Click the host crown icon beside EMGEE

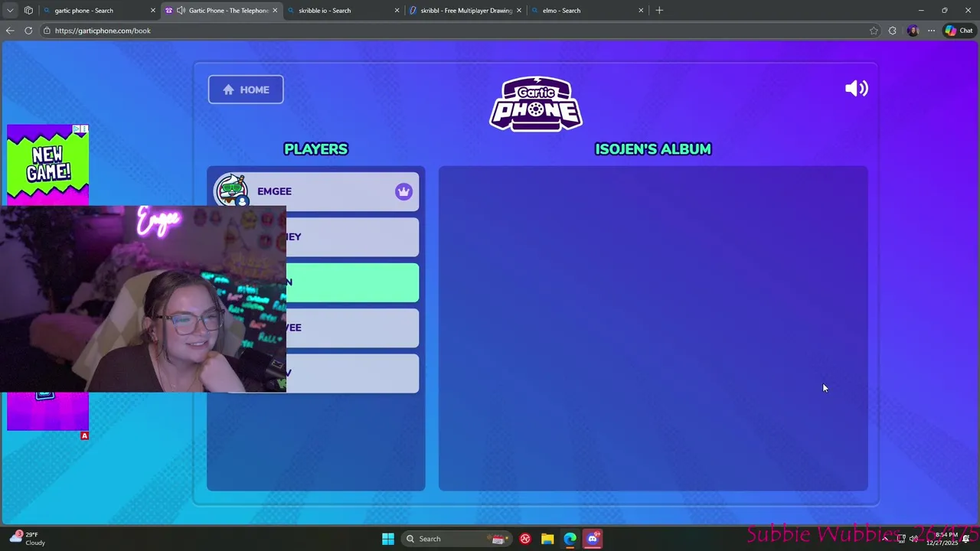403,192
